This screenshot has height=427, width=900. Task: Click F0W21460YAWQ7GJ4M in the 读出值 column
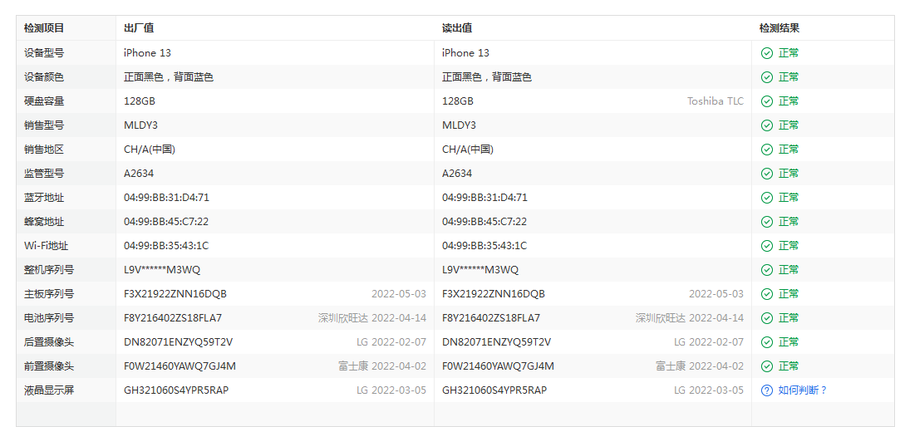tap(498, 366)
